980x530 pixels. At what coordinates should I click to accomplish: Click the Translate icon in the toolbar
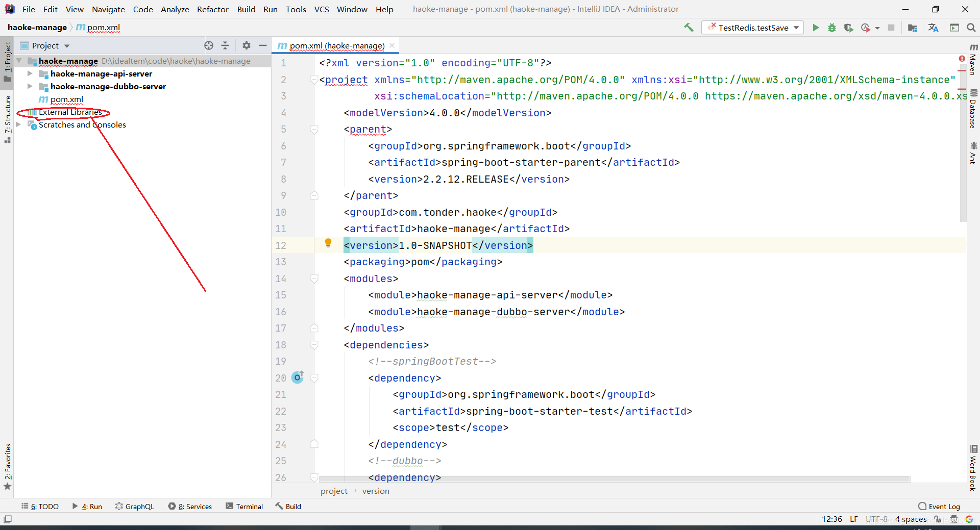pos(934,28)
